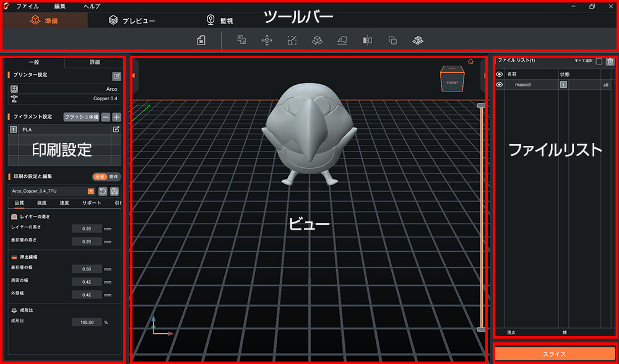Click the filament 1 badge in the mascot row
This screenshot has width=619, height=364.
tap(563, 84)
